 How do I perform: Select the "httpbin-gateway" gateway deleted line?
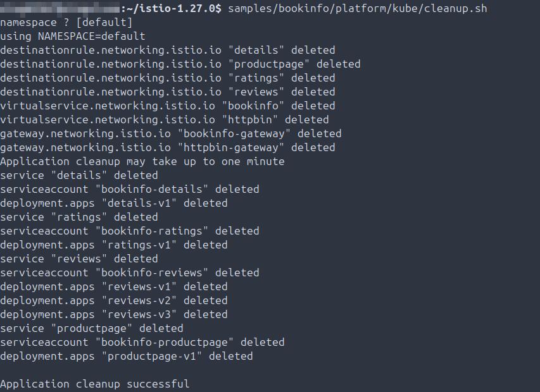[x=167, y=147]
